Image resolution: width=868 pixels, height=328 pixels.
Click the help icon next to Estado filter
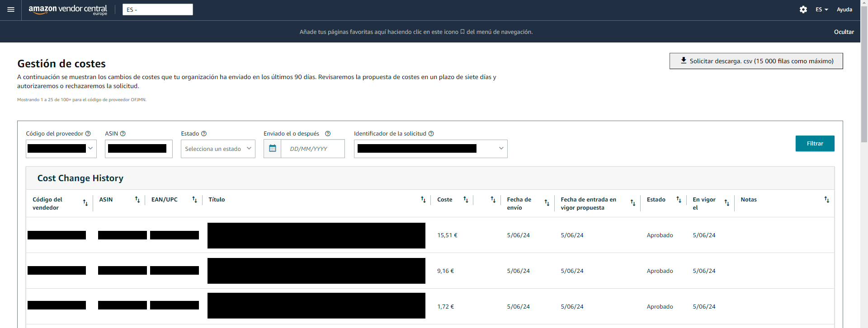204,134
